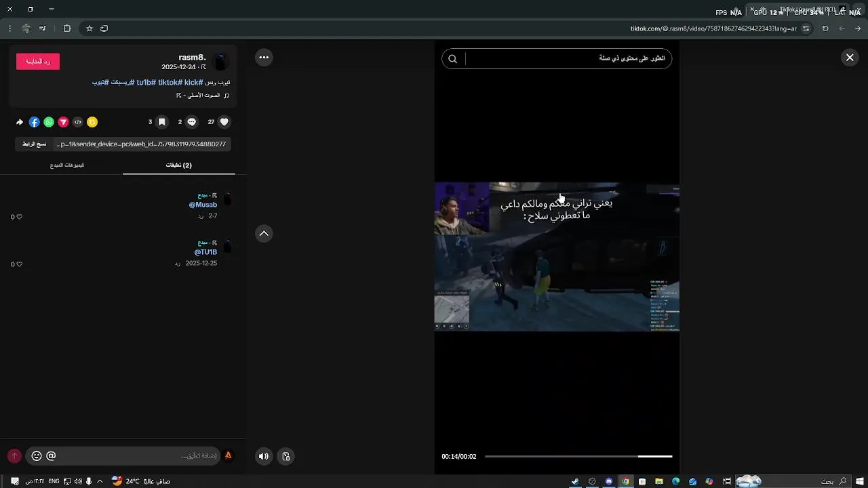Image resolution: width=868 pixels, height=488 pixels.
Task: Open site settings icon in address bar
Action: pos(806,28)
